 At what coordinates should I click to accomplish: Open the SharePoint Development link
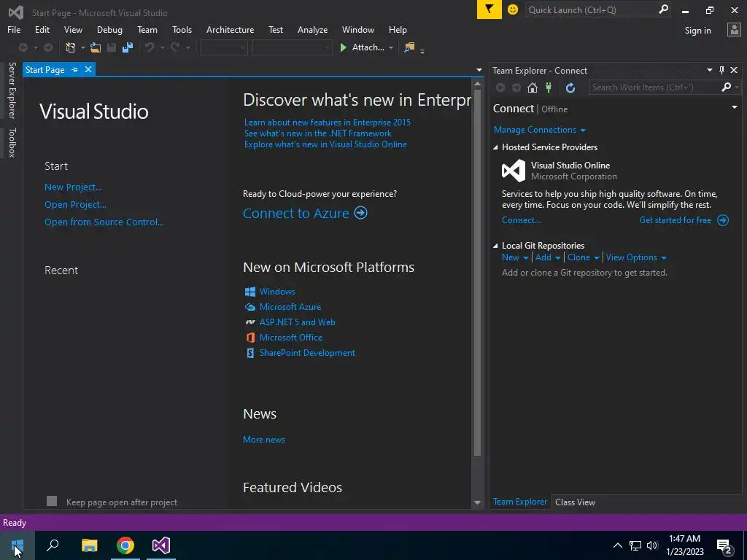(x=307, y=353)
